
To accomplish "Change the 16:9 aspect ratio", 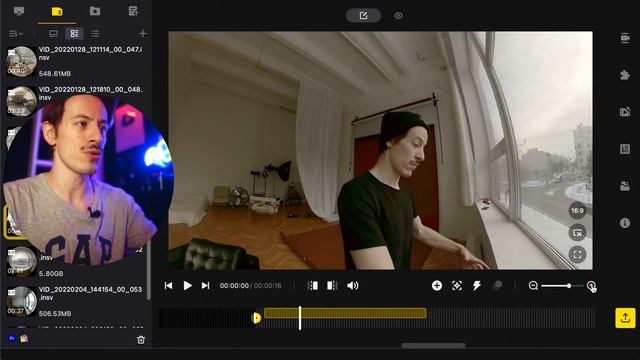I will pyautogui.click(x=577, y=211).
